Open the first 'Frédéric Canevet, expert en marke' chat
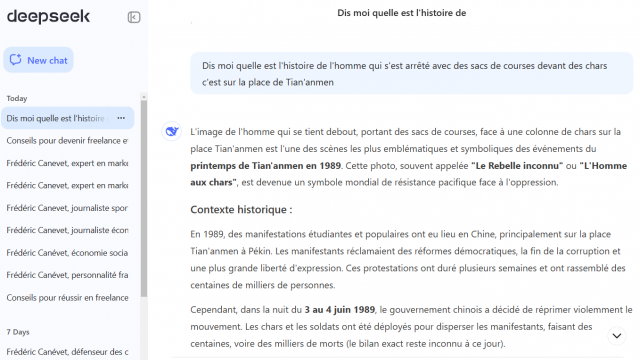This screenshot has height=360, width=640. tap(68, 163)
